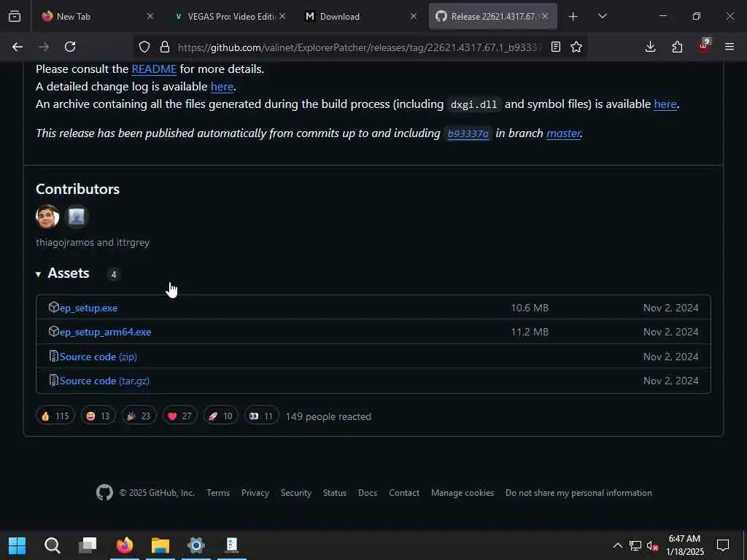The height and width of the screenshot is (560, 747).
Task: Open the extensions puzzle icon
Action: pyautogui.click(x=677, y=47)
